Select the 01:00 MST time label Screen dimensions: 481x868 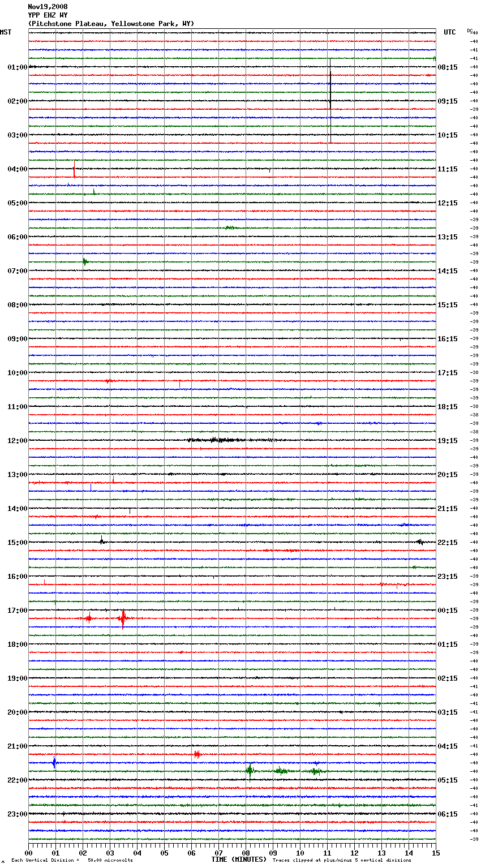click(18, 67)
